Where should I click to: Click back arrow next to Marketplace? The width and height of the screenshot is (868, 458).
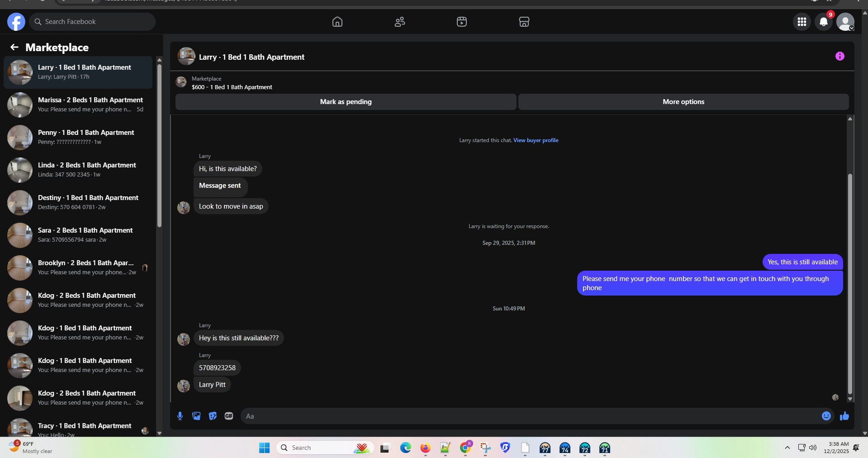[14, 47]
